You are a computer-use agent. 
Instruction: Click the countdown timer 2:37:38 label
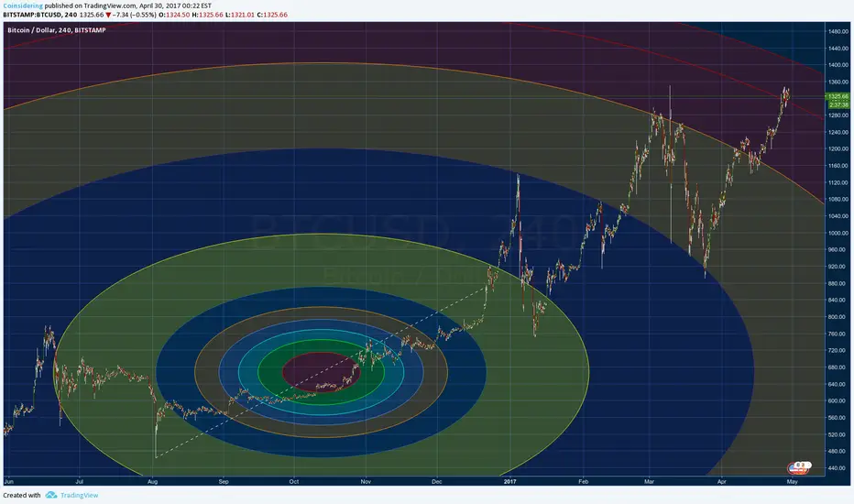click(838, 104)
